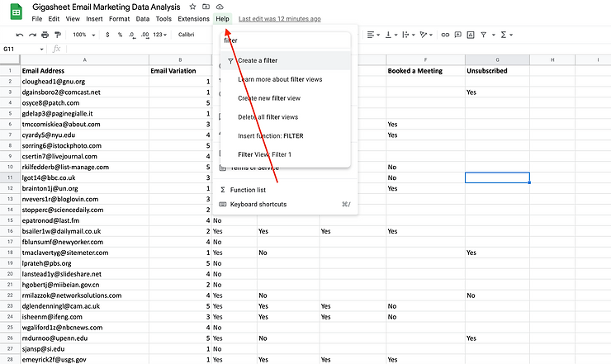Click the Print icon
The image size is (611, 364).
[x=45, y=35]
